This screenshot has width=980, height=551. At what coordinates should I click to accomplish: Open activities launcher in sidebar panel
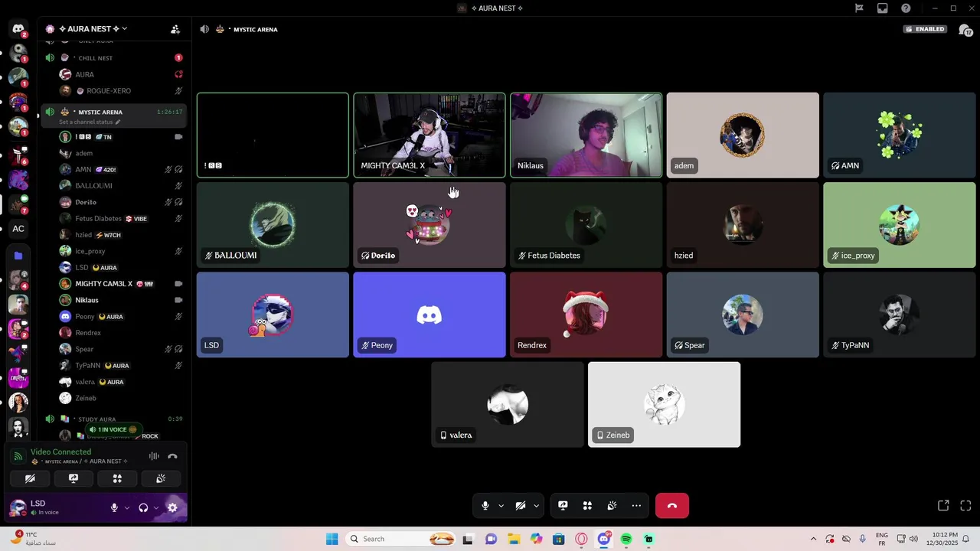point(117,478)
